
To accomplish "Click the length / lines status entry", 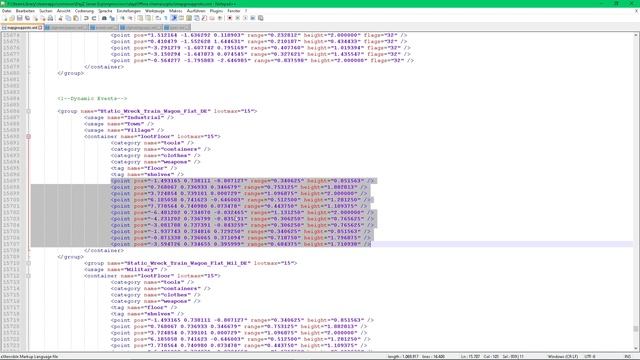I will pos(416,357).
